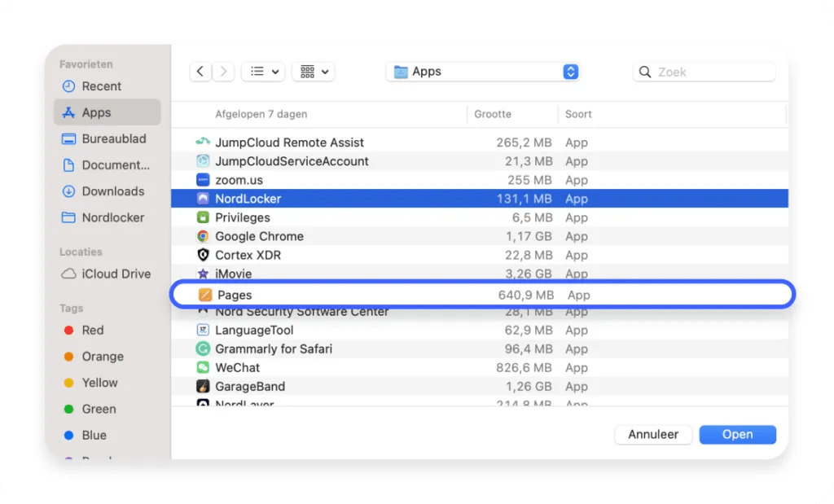The image size is (834, 504).
Task: Select Apps in the sidebar
Action: (x=107, y=112)
